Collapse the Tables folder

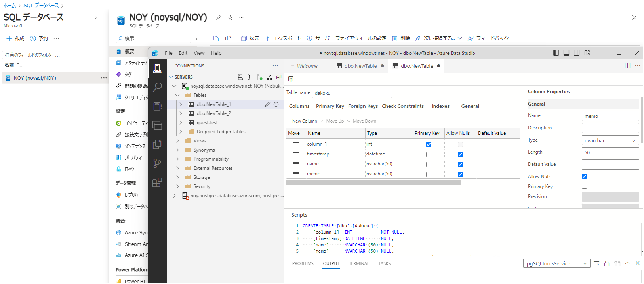(x=177, y=95)
